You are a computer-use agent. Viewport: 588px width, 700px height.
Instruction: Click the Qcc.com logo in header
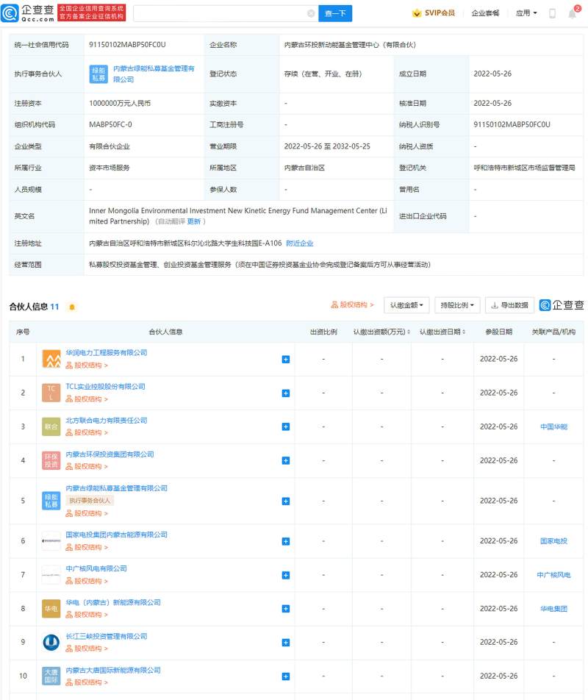coord(32,12)
